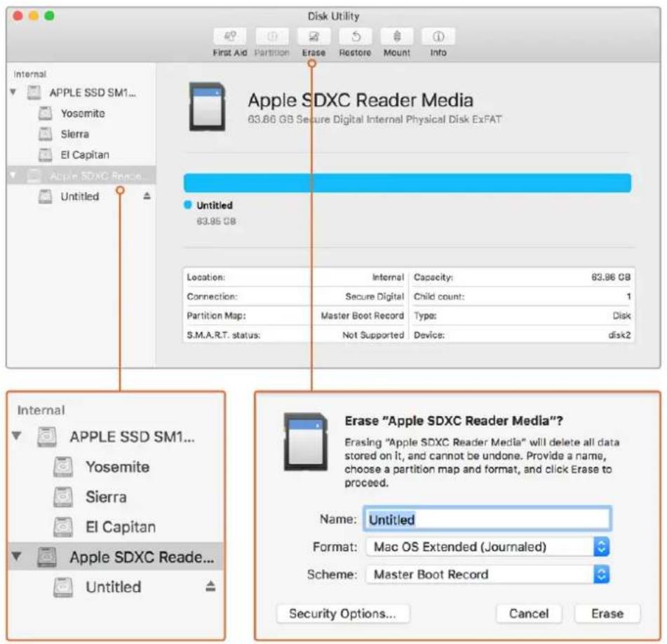667x644 pixels.
Task: Click APPLE SSD drive icon in enlarged sidebar
Action: click(x=47, y=437)
